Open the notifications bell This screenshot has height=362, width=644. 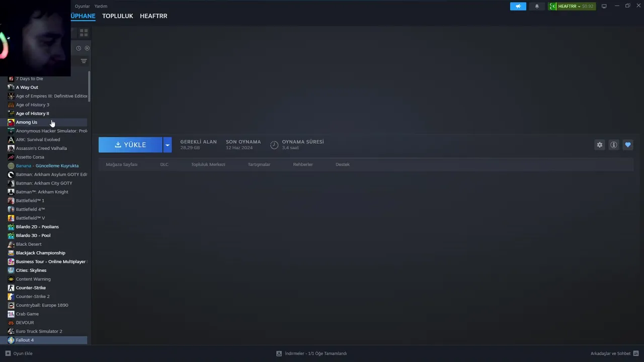point(537,6)
